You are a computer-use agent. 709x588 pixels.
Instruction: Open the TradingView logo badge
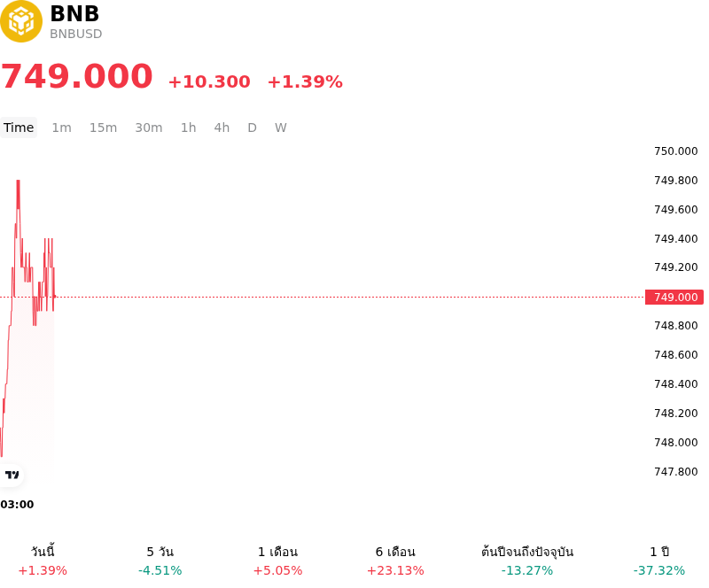coord(12,475)
